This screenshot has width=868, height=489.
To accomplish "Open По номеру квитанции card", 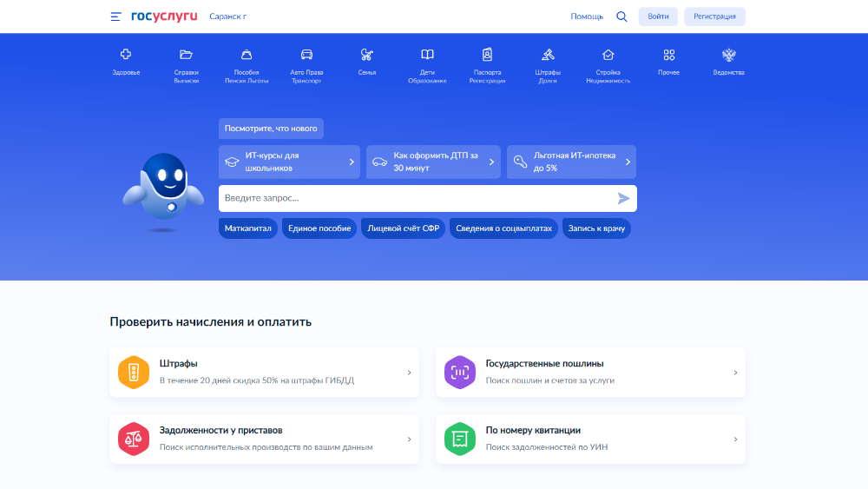I will (x=590, y=439).
